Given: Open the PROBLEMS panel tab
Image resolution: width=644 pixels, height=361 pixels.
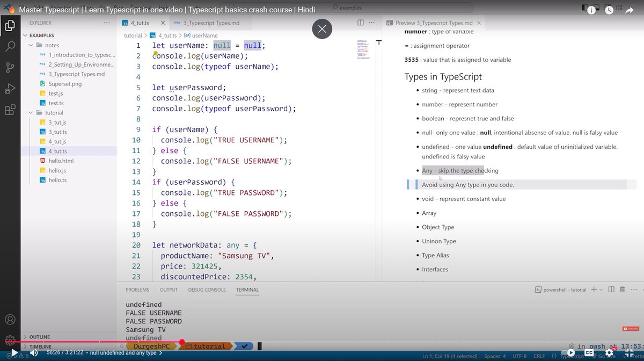Looking at the screenshot, I should coord(137,290).
